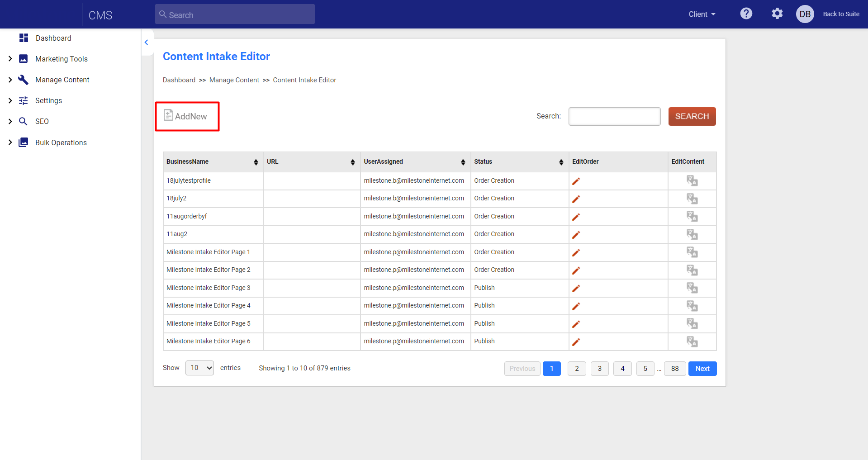The width and height of the screenshot is (868, 460).
Task: Jump to page 88 of entries
Action: click(x=675, y=369)
